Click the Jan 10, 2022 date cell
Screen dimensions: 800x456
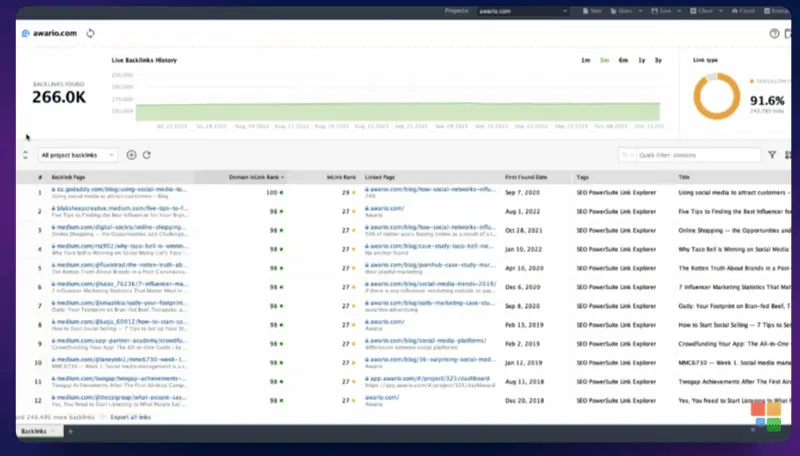(x=524, y=249)
